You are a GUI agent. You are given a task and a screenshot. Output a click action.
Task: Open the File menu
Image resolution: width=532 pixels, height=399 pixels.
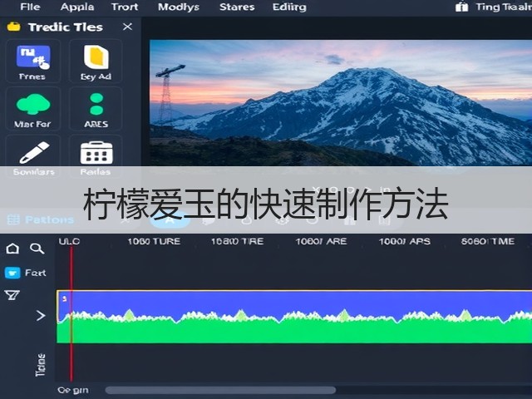30,7
